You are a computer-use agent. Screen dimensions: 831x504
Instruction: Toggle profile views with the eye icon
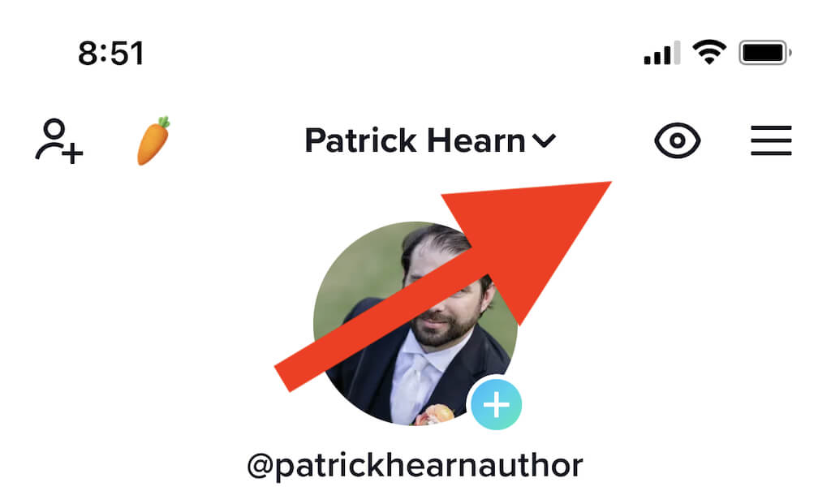pos(677,140)
